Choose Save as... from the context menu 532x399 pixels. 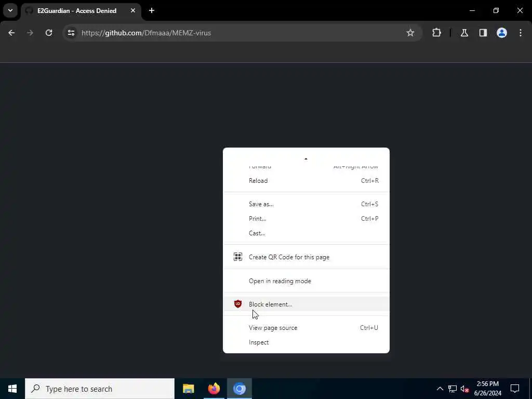(306, 204)
